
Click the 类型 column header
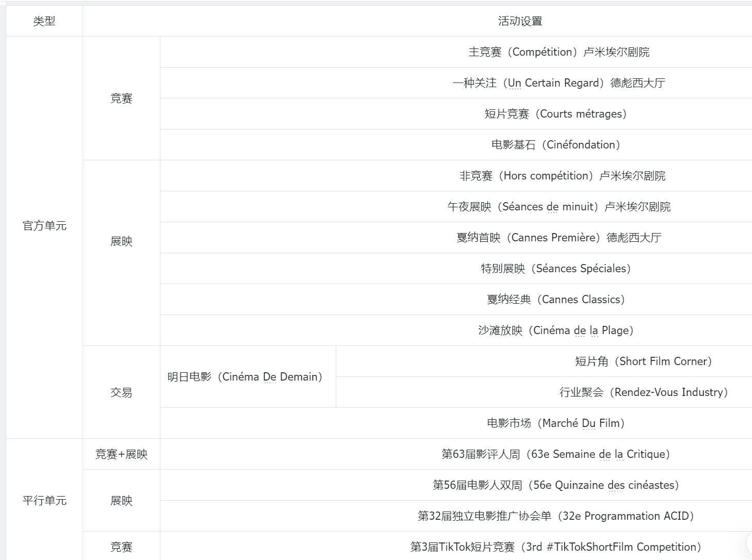point(44,21)
